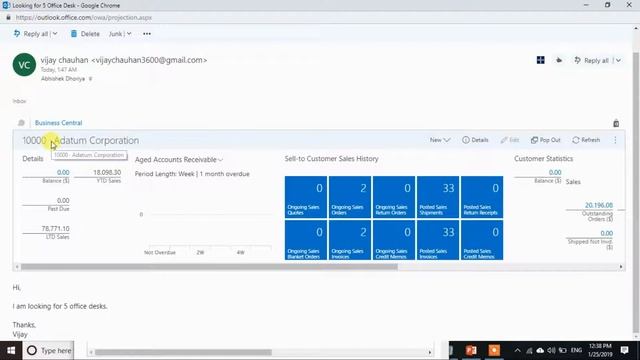The width and height of the screenshot is (640, 360).
Task: Click the page vertical scrollbar thumb
Action: [x=636, y=192]
